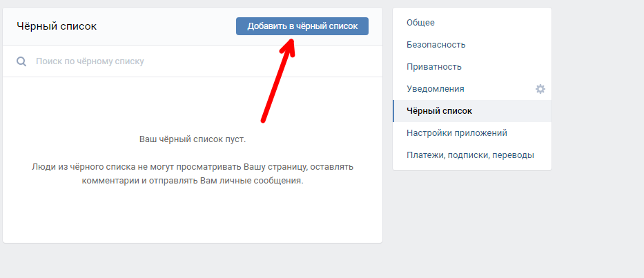This screenshot has width=644, height=278.
Task: Click the magnifier search icon
Action: 21,61
